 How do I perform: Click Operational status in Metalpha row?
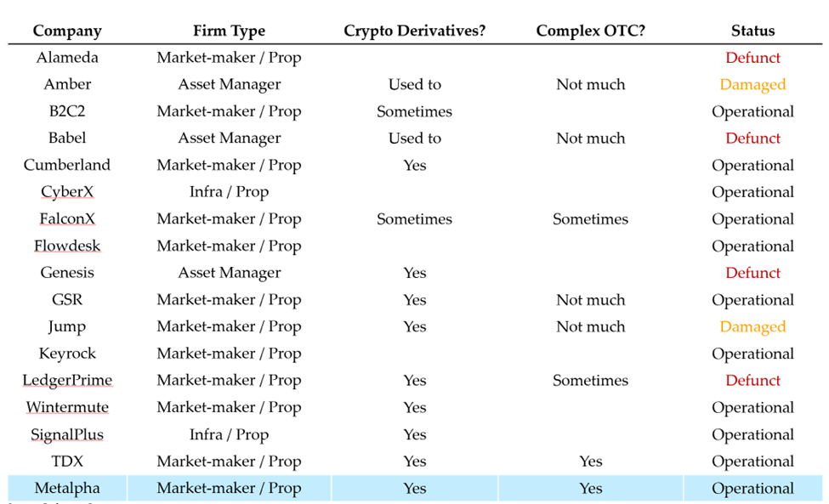coord(752,488)
